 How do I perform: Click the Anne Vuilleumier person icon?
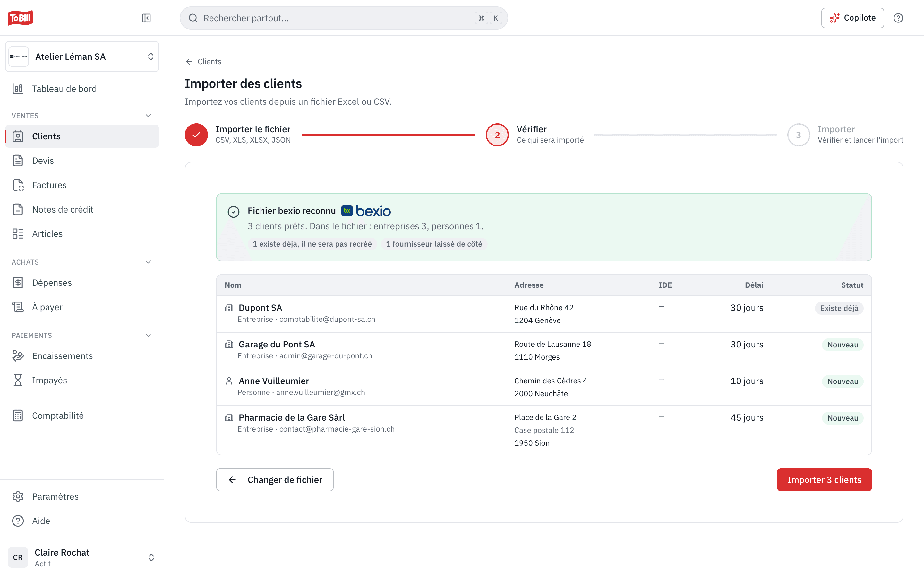229,381
